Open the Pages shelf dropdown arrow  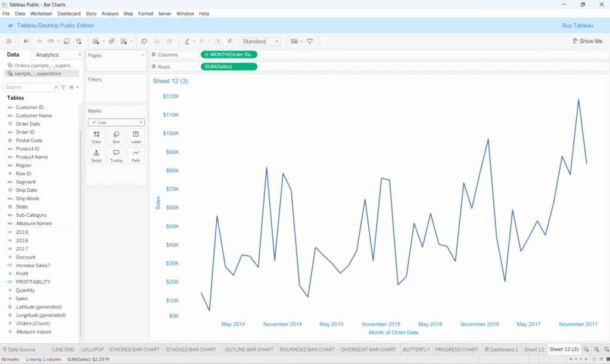click(143, 55)
